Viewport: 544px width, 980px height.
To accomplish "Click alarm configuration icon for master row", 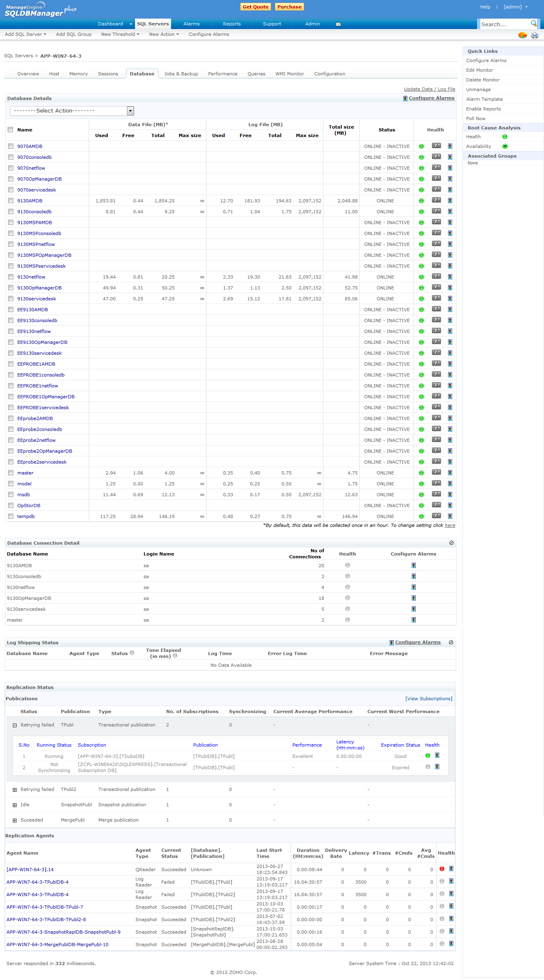I will pos(450,473).
